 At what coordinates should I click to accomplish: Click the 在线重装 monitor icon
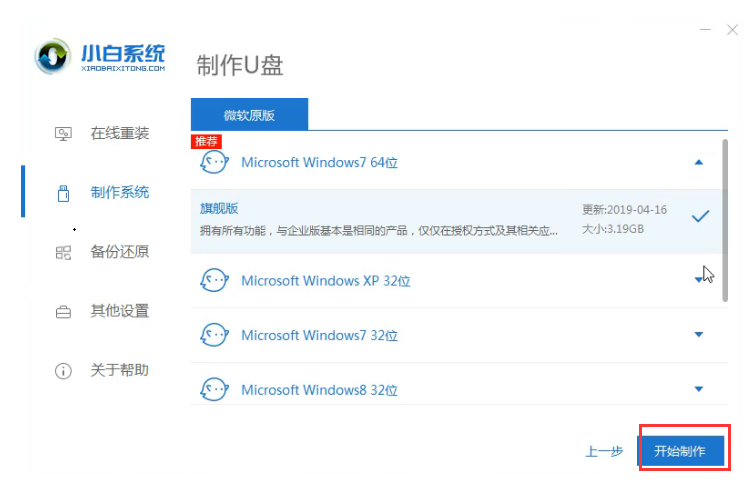pos(63,134)
